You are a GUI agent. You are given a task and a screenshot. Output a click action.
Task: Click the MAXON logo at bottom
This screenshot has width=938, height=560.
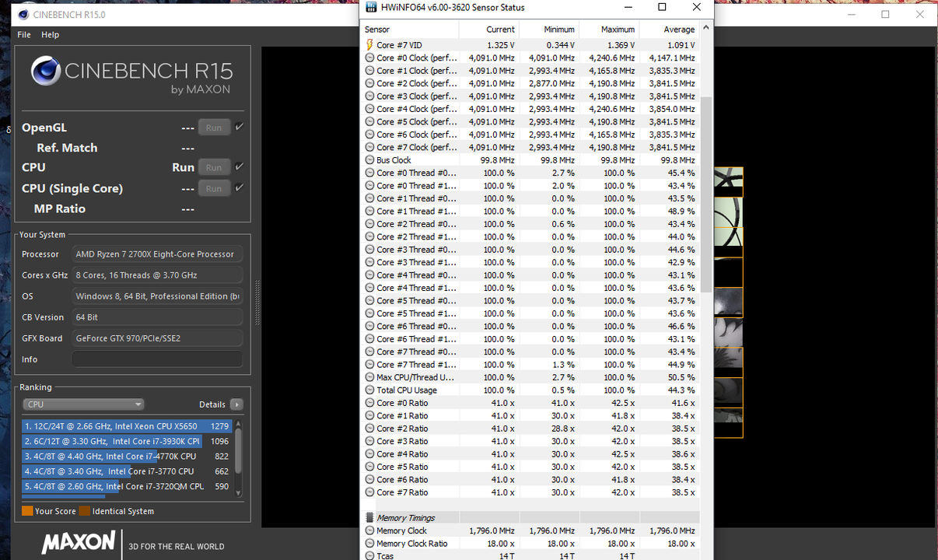click(x=78, y=542)
